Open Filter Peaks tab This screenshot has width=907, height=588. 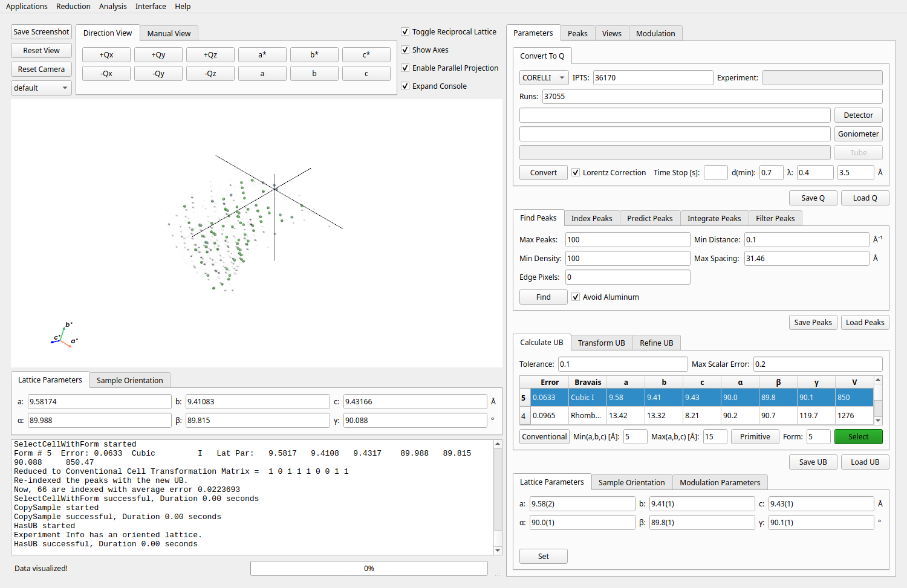point(775,218)
